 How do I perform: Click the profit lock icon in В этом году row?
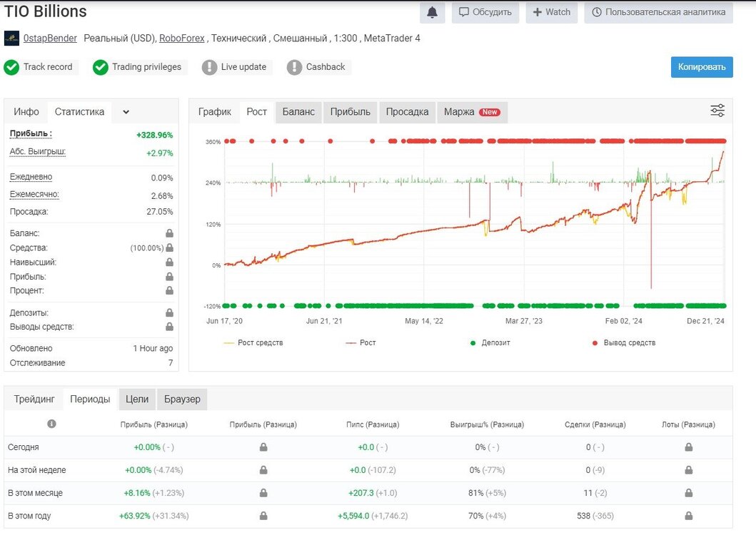[263, 516]
